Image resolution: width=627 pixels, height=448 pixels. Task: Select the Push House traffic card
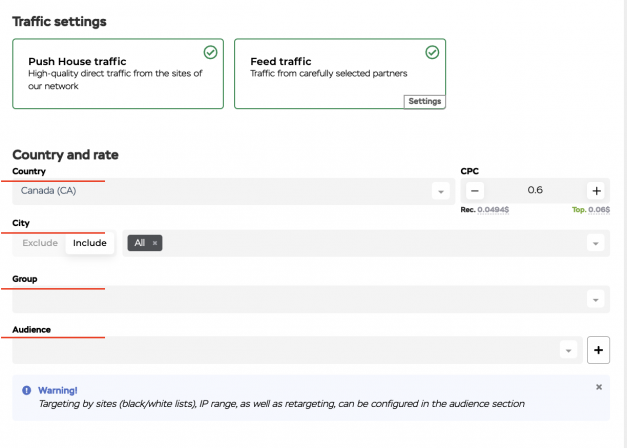[118, 74]
